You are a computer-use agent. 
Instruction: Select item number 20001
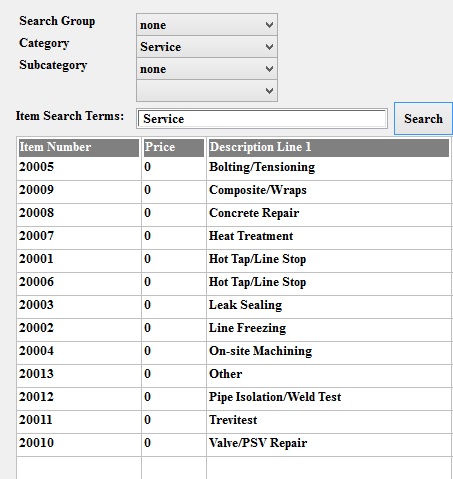(x=234, y=259)
